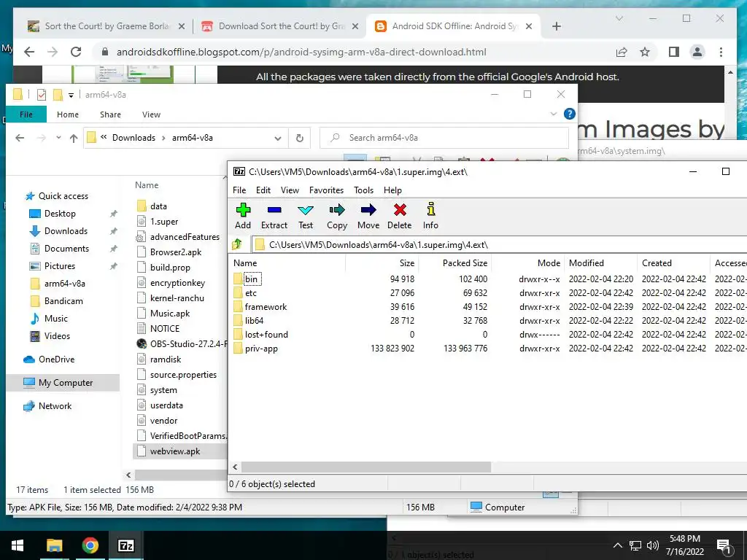Select the etc folder in 7-Zip
This screenshot has height=560, width=747.
[251, 293]
